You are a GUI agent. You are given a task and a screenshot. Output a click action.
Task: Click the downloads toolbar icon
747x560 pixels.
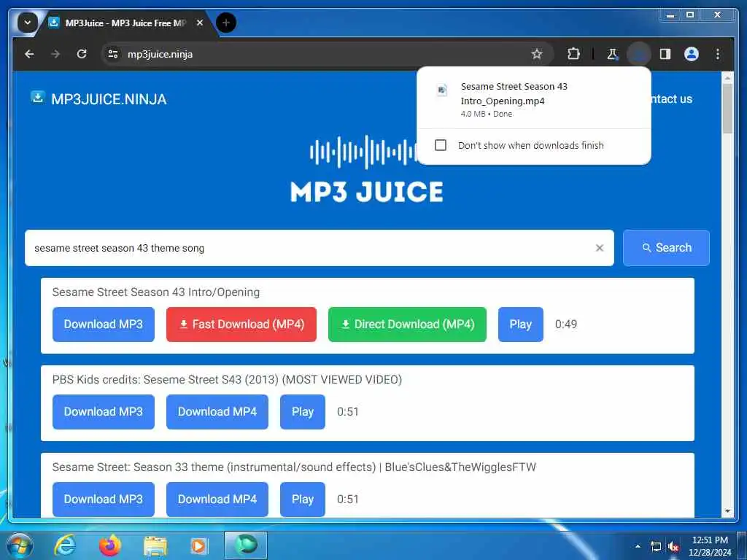pyautogui.click(x=639, y=54)
